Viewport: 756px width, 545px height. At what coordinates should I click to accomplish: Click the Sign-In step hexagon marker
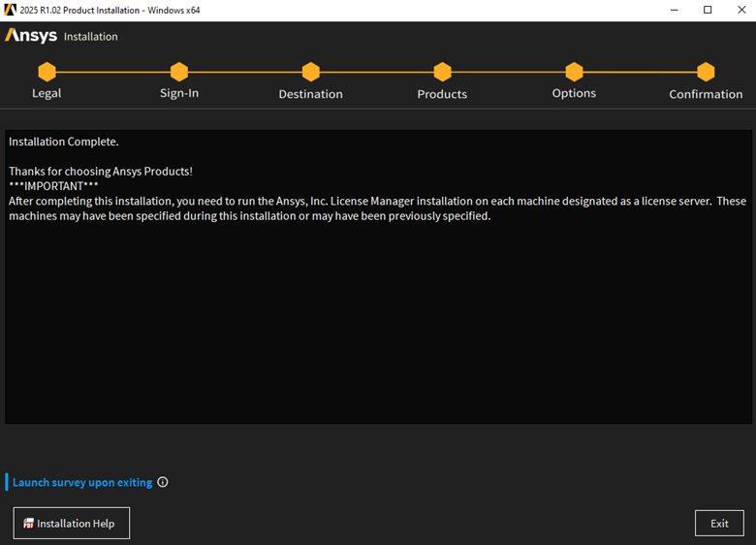178,72
